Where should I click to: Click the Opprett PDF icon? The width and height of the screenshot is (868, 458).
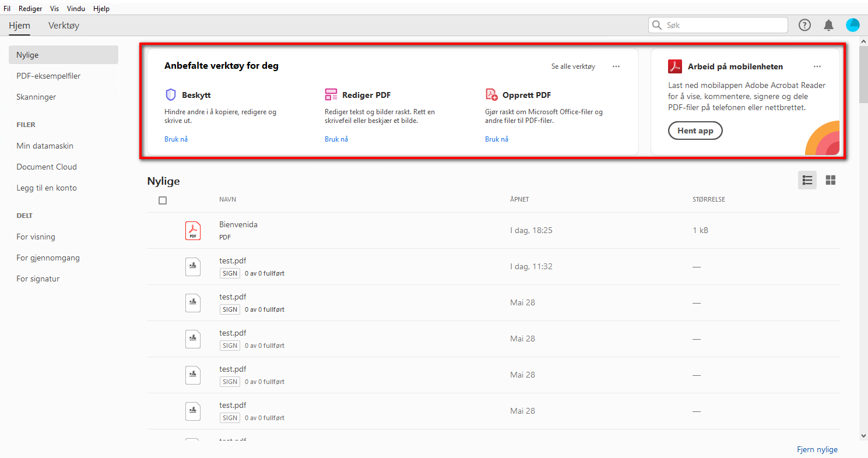point(491,95)
